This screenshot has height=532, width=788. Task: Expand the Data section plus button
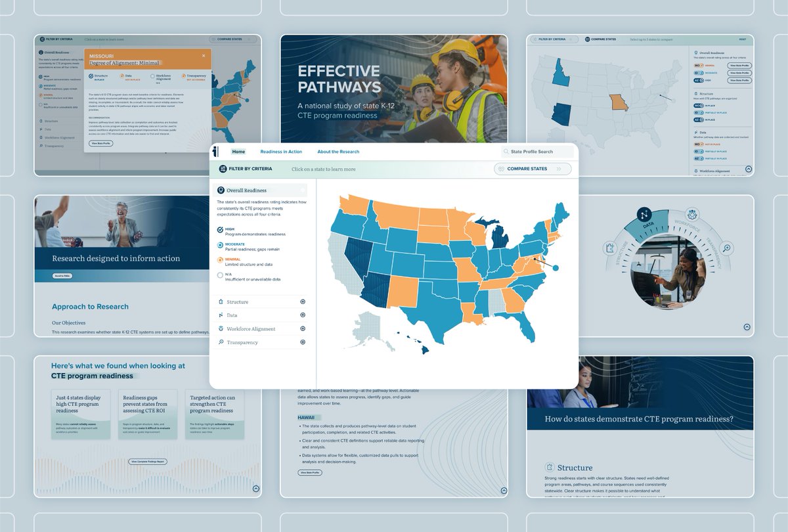(303, 315)
